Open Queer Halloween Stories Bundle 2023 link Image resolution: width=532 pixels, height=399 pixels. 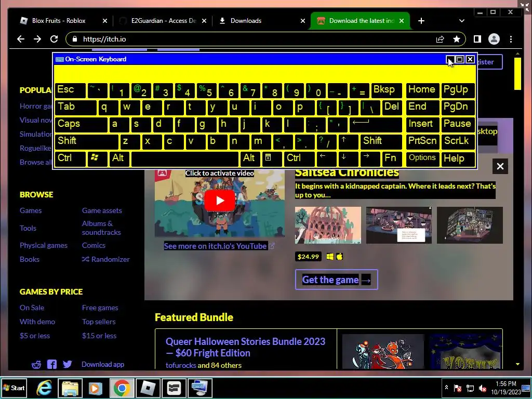245,347
